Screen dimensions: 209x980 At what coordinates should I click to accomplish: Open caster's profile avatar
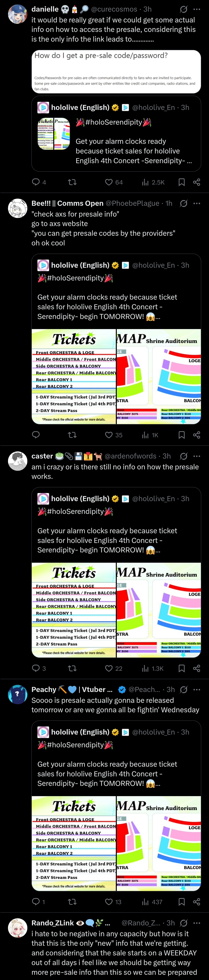click(x=17, y=461)
